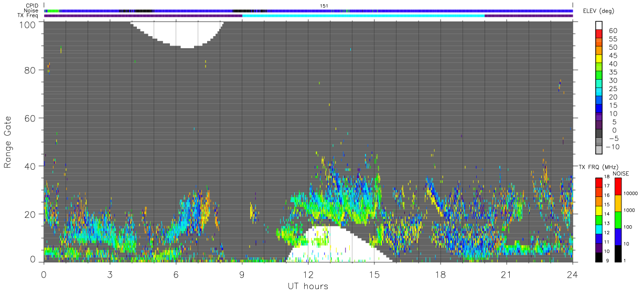Click x-axis tick label '6'
This screenshot has height=297, width=644.
pyautogui.click(x=176, y=274)
